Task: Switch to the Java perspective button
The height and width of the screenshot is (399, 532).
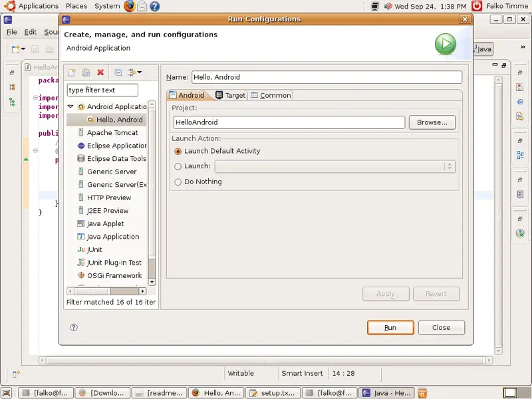Action: click(483, 49)
